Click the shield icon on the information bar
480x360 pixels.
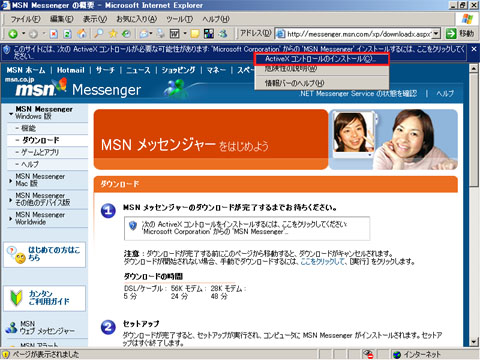(6, 50)
